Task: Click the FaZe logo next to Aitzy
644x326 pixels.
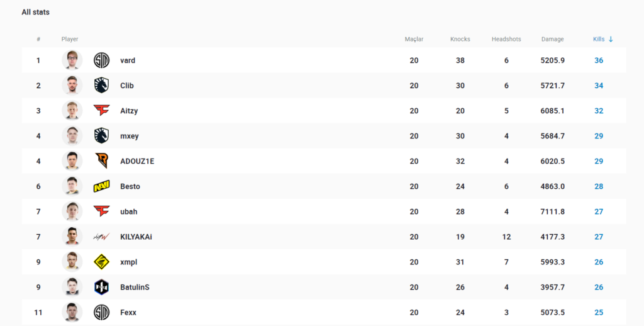Action: (x=101, y=111)
